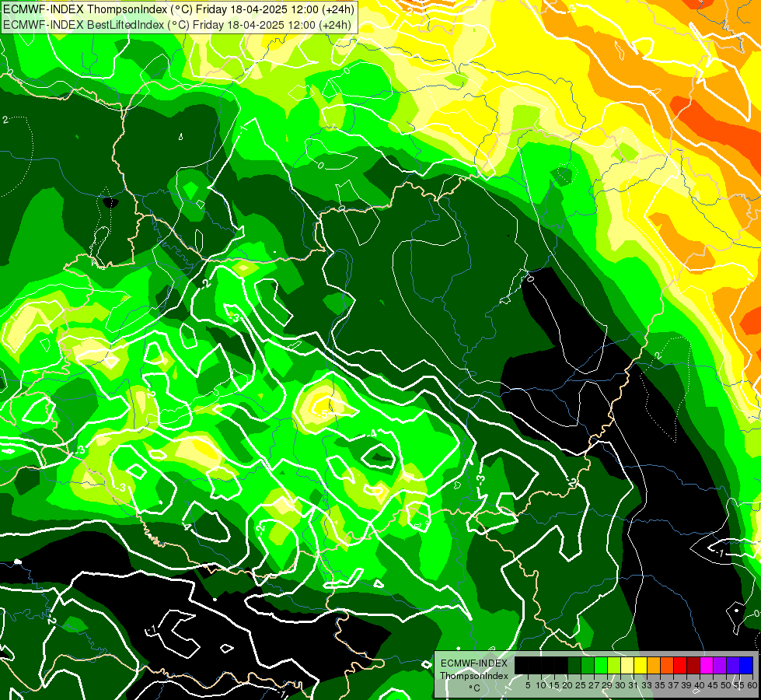Select the dark green 20–25 legend swatch
The width and height of the screenshot is (761, 700).
(574, 665)
